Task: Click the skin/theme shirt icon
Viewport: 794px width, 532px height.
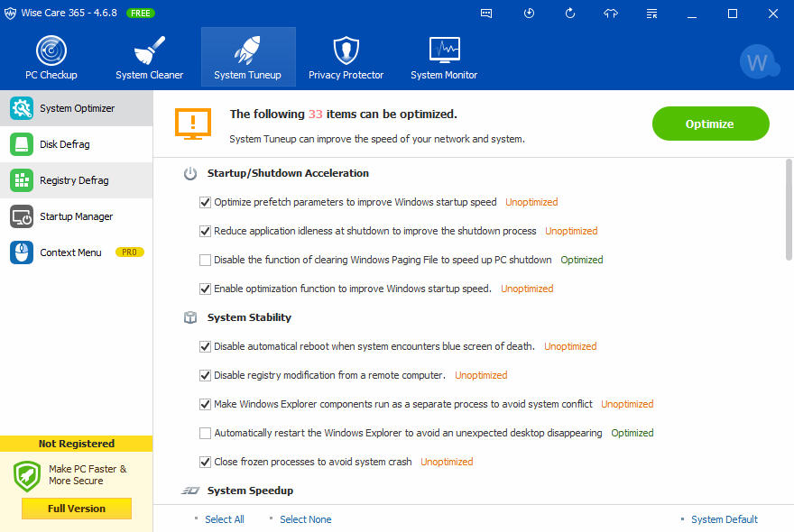Action: coord(611,14)
